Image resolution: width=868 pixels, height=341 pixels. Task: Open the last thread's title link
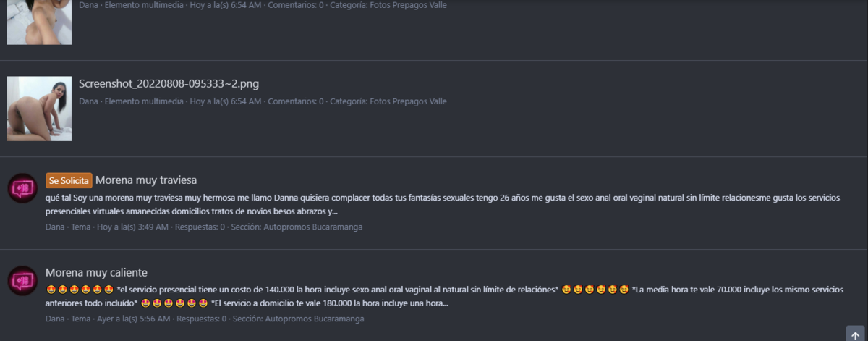pyautogui.click(x=96, y=272)
